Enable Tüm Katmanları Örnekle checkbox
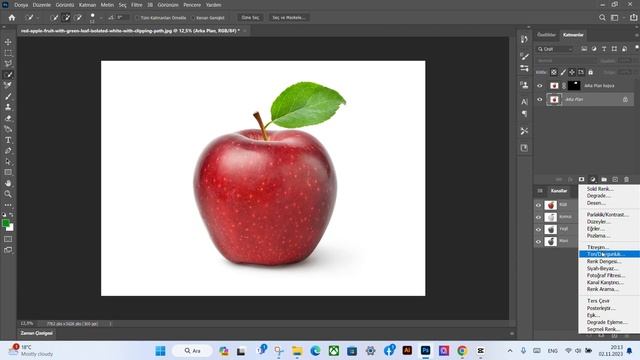The image size is (640, 360). (137, 18)
